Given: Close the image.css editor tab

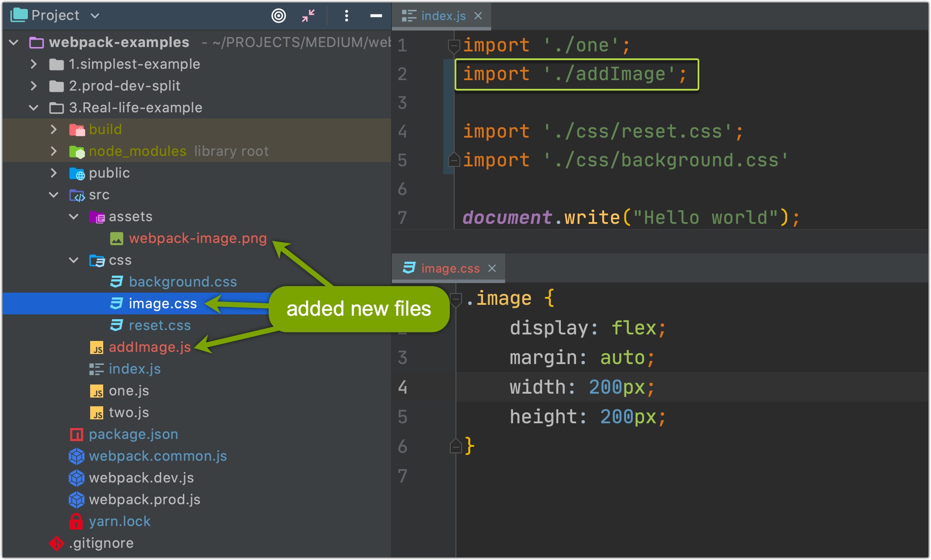Looking at the screenshot, I should coord(492,268).
